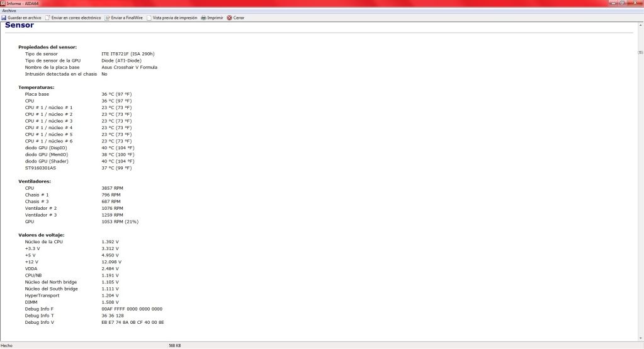The width and height of the screenshot is (644, 349).
Task: Click scrollbar up arrow at top right
Action: [x=641, y=25]
